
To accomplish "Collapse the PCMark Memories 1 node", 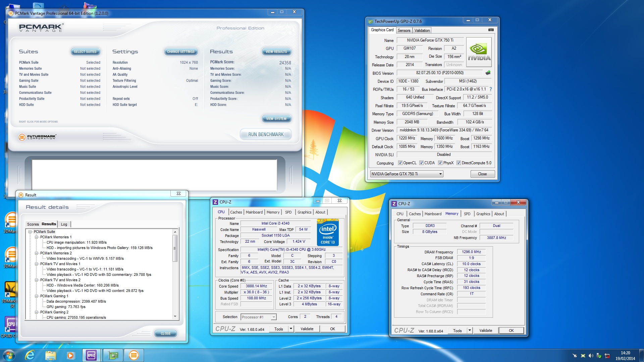I will [x=37, y=237].
